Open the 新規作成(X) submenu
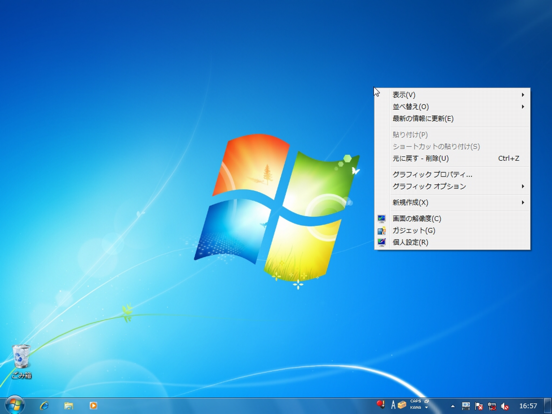The image size is (552, 414). [452, 202]
